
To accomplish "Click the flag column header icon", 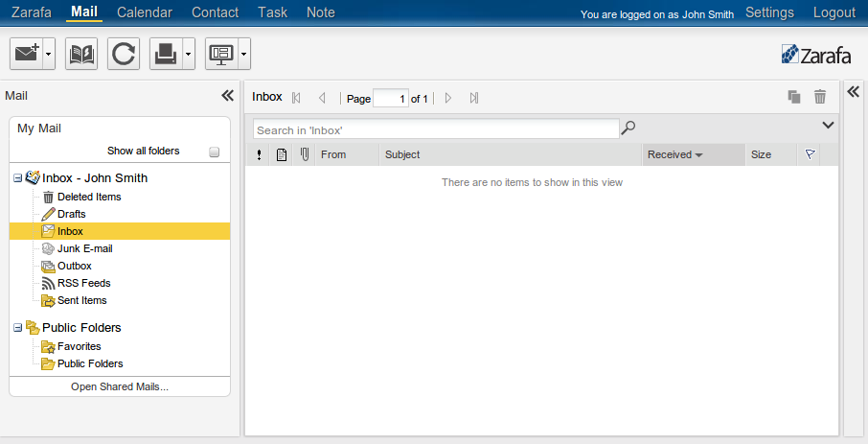I will (x=810, y=154).
